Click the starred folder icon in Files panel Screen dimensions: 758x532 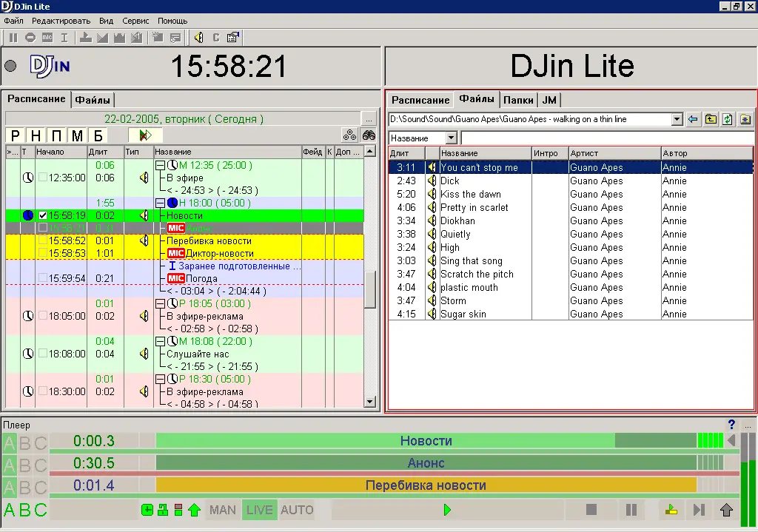click(745, 119)
